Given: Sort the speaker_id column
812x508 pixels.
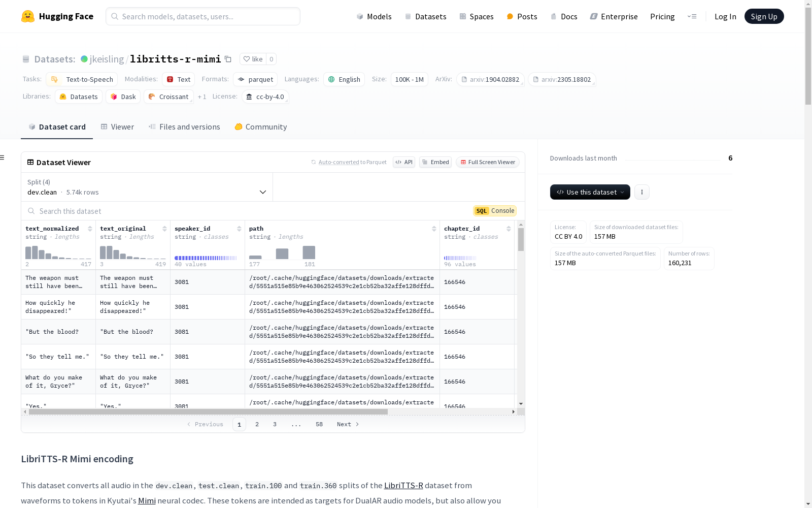Looking at the screenshot, I should 239,229.
